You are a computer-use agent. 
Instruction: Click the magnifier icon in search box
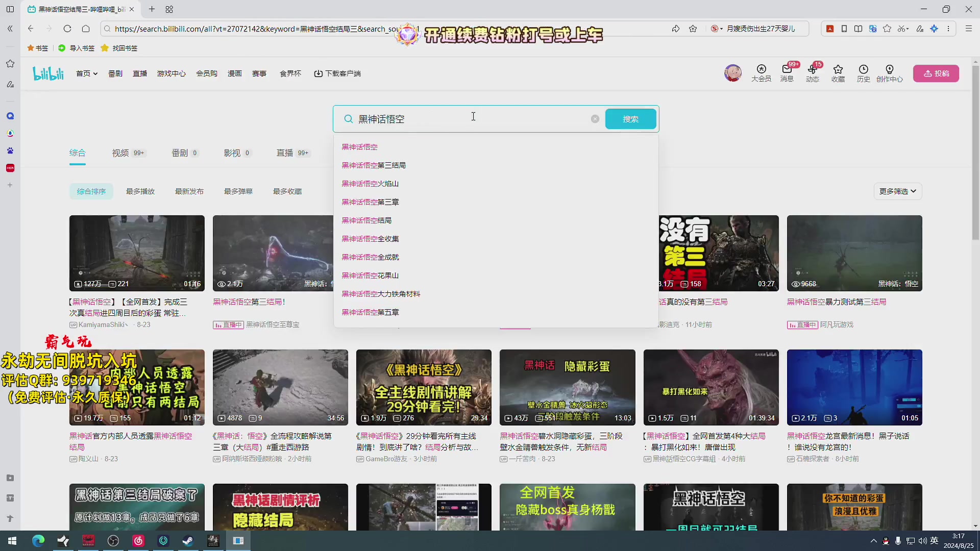pos(348,119)
